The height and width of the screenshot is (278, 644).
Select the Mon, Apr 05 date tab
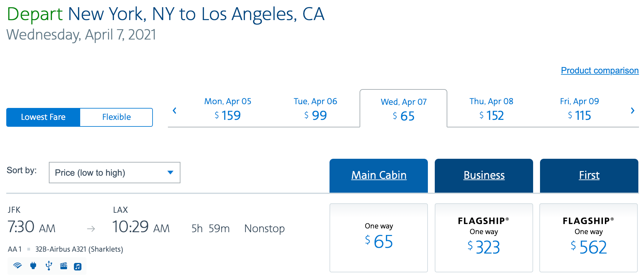(228, 109)
